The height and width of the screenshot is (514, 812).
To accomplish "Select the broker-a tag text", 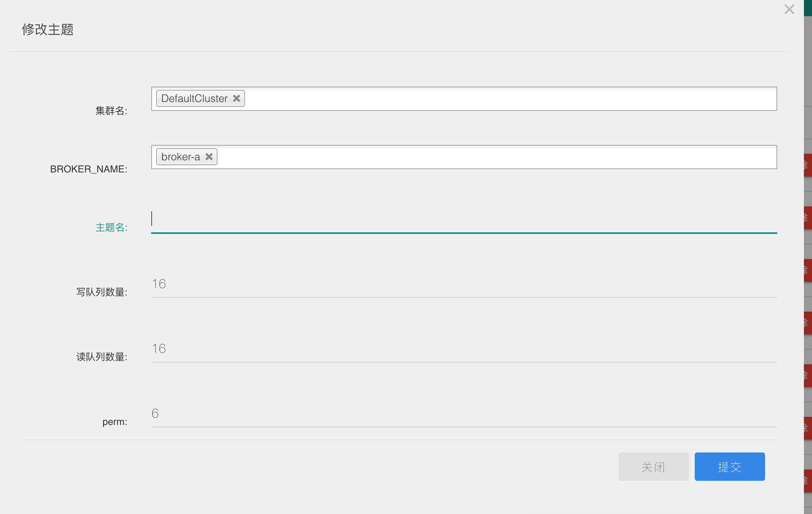I will 180,157.
